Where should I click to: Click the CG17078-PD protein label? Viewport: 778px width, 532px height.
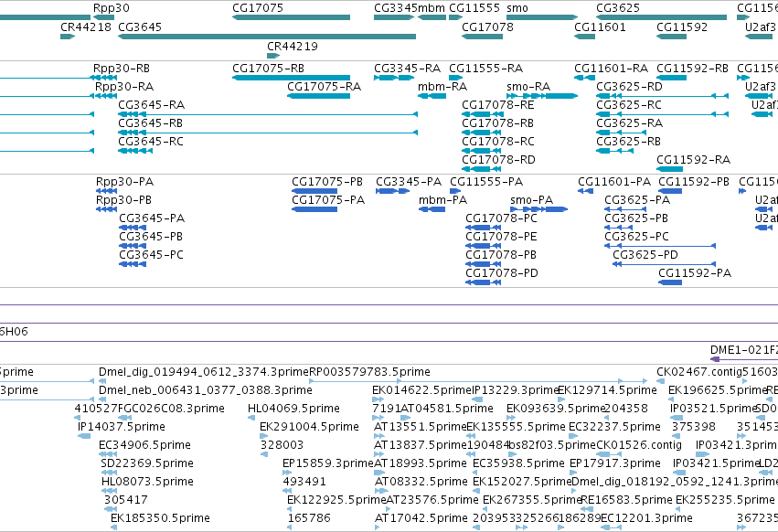502,273
